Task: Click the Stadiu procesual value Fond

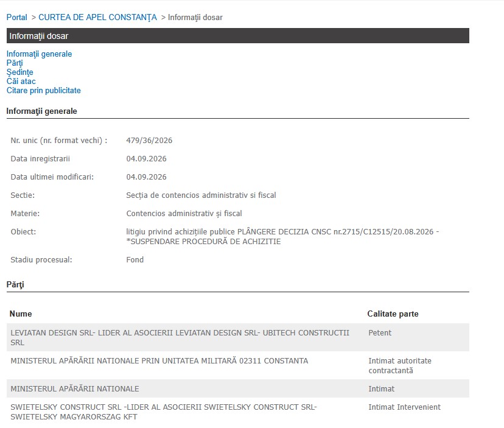Action: [x=135, y=260]
